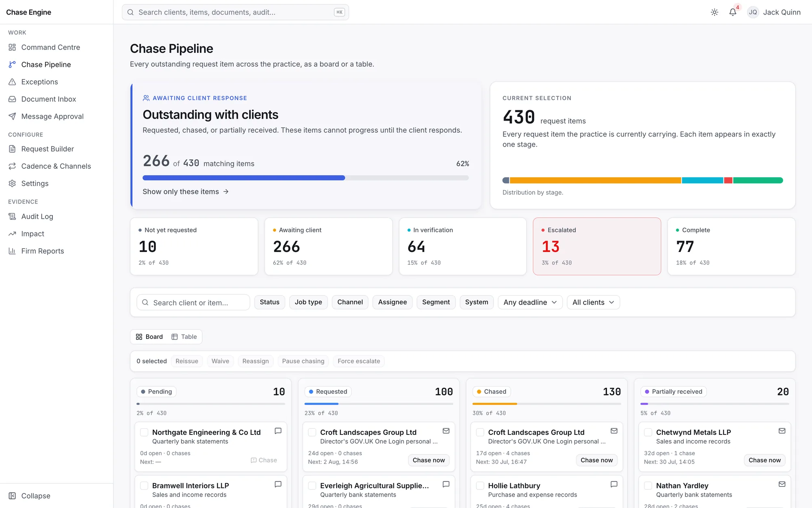Click the JQ user avatar

tap(753, 12)
